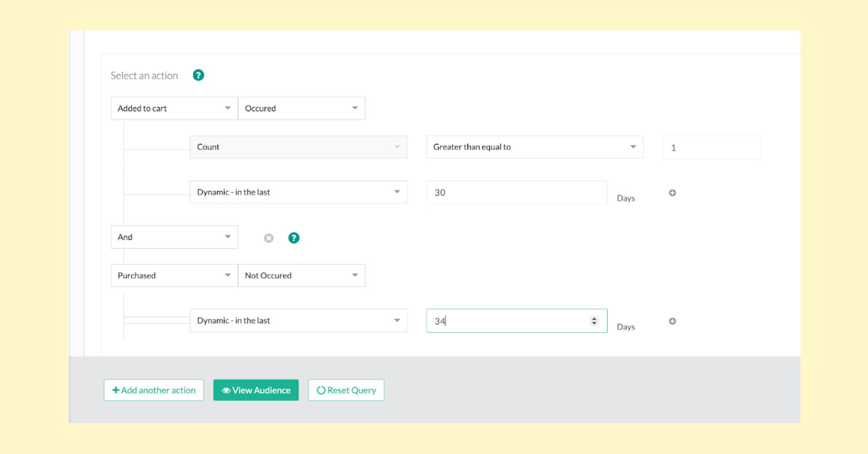Click the Days label next to 30
The width and height of the screenshot is (868, 454).
coord(626,199)
